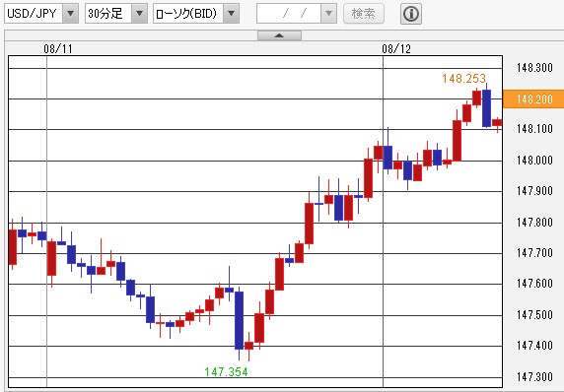This screenshot has width=564, height=392.
Task: Collapse the toolbar using the up-arrow bar
Action: tap(279, 35)
